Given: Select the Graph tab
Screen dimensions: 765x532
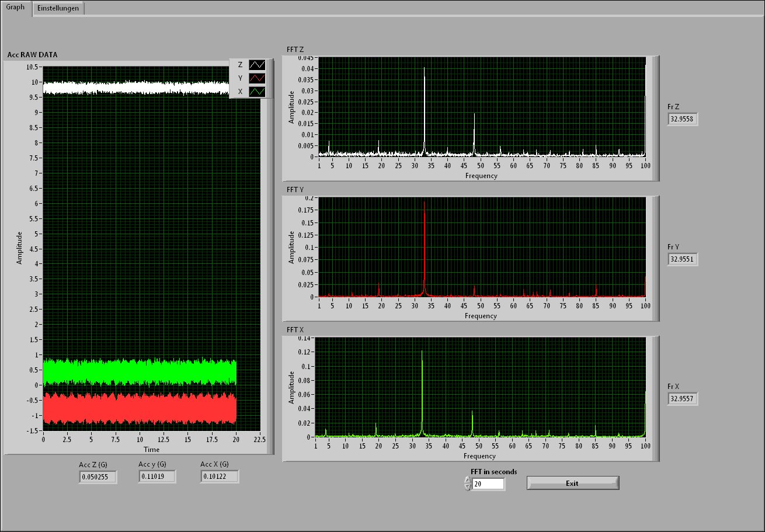Looking at the screenshot, I should tap(16, 8).
